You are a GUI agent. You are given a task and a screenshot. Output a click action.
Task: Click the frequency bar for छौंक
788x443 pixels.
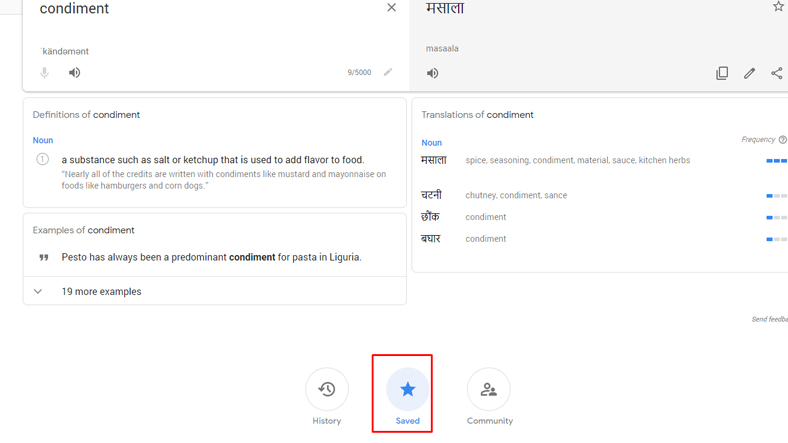point(777,217)
